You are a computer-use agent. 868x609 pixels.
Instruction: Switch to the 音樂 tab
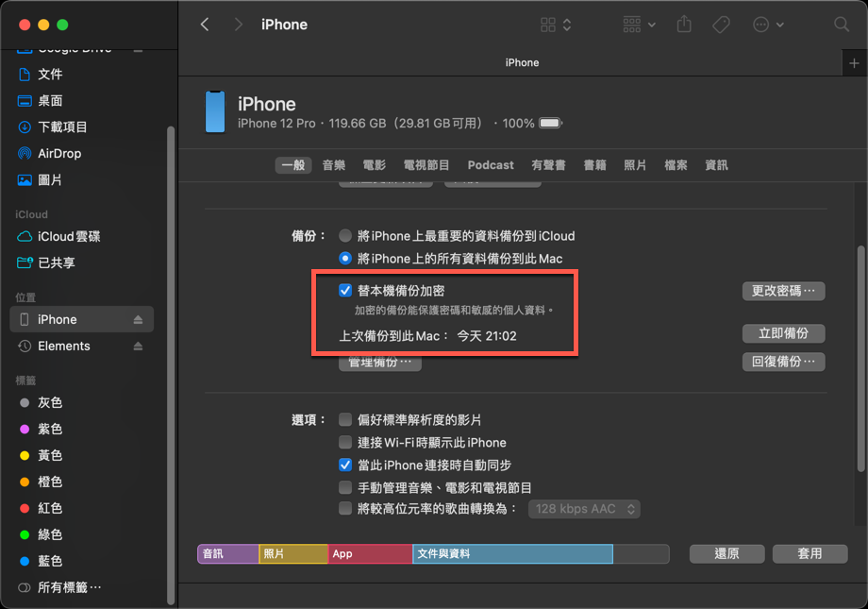(334, 165)
